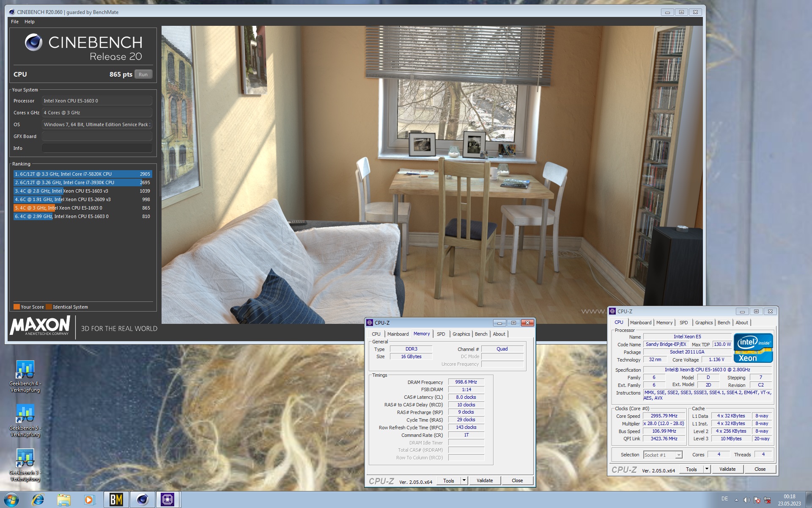Image resolution: width=812 pixels, height=508 pixels.
Task: Open Windows Explorer folder in taskbar
Action: pos(64,500)
